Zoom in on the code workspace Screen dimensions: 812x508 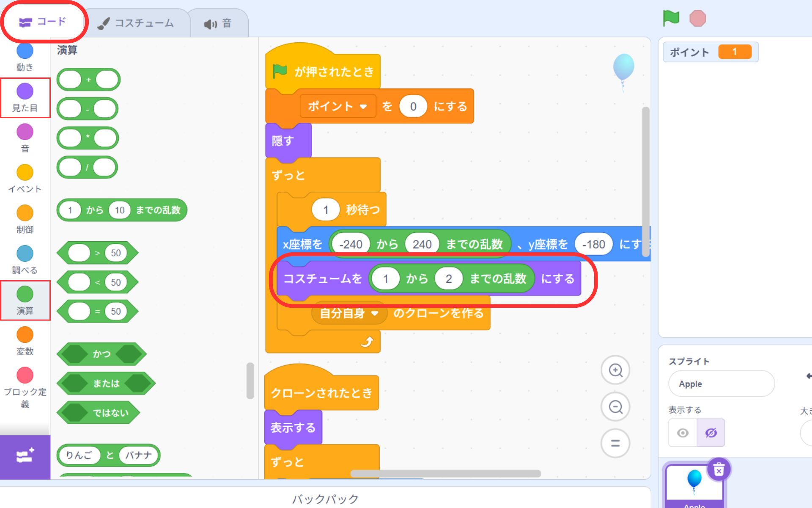point(615,370)
